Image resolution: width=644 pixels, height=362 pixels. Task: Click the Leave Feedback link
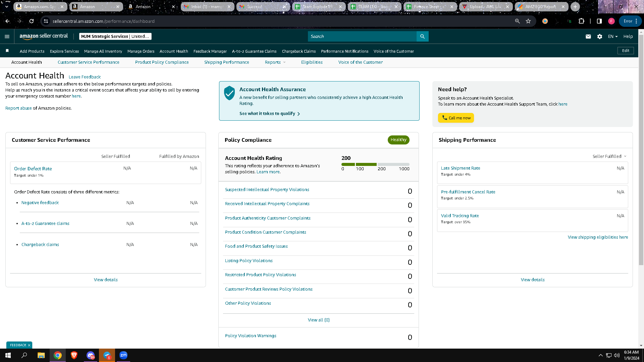pos(85,77)
